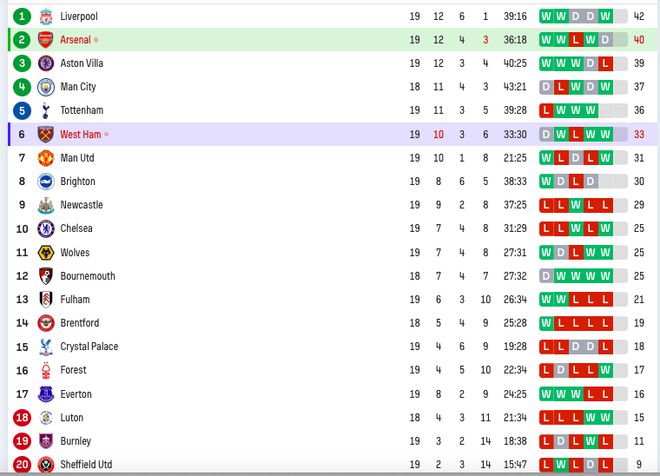The image size is (660, 476).
Task: Click Arsenal's red L form badge
Action: click(x=576, y=40)
